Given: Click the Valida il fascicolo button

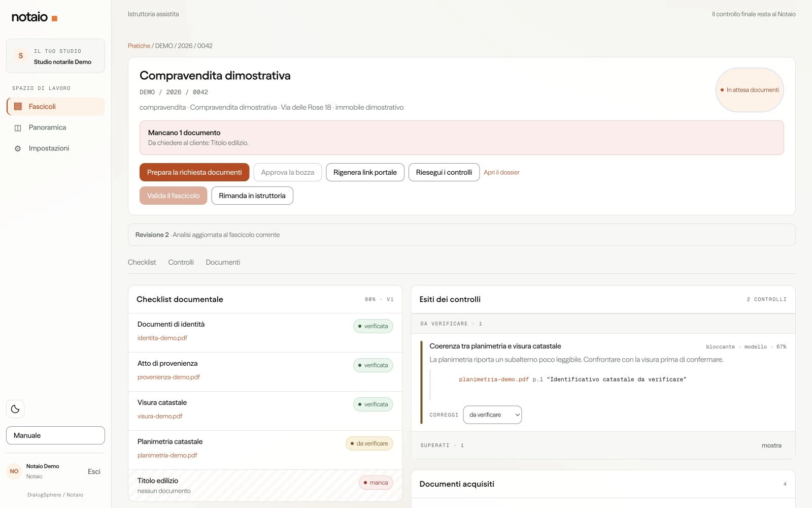Looking at the screenshot, I should (x=174, y=196).
